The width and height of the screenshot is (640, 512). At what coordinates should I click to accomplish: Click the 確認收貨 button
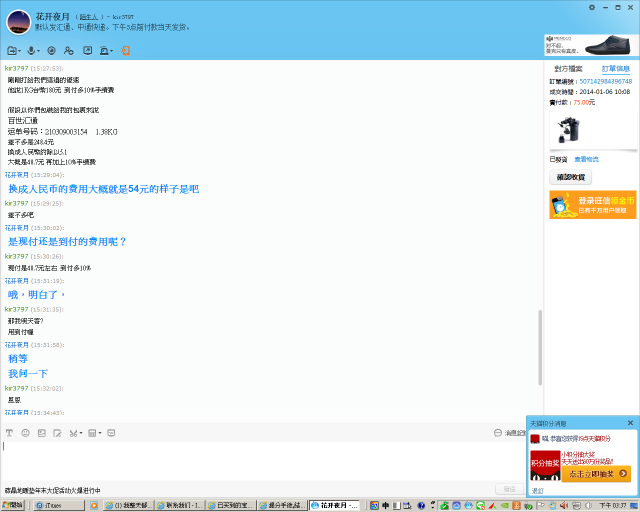coord(571,177)
